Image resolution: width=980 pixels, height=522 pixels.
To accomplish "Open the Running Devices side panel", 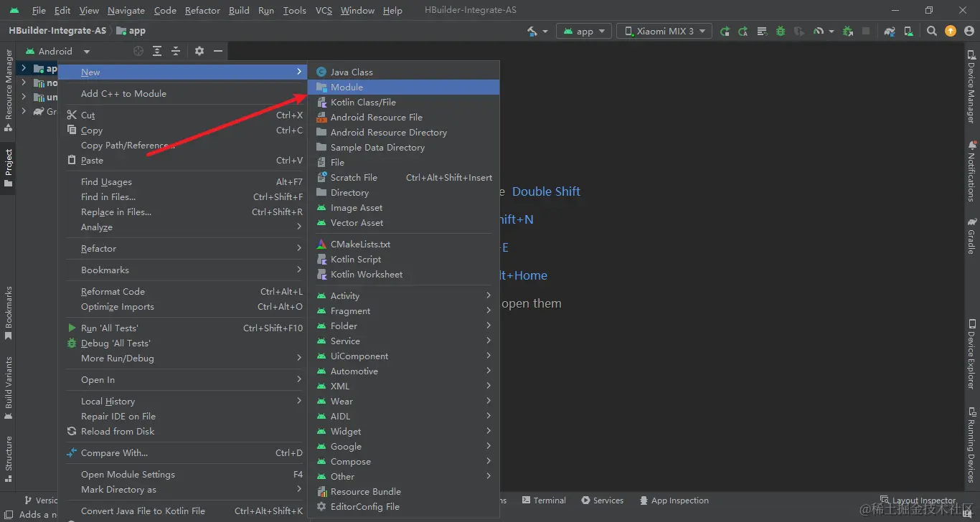I will click(971, 445).
